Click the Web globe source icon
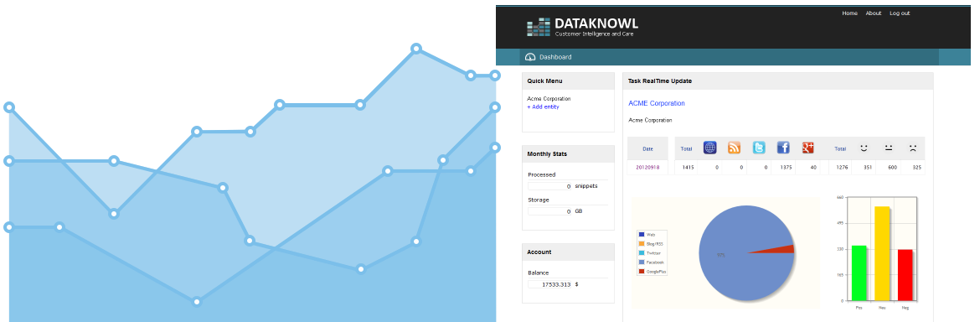The image size is (980, 322). (709, 148)
